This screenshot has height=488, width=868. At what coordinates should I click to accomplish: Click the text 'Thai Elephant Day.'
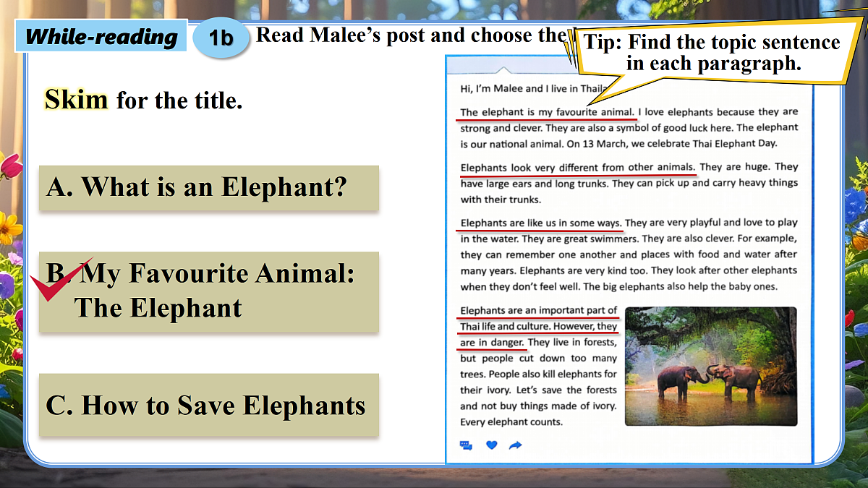[734, 144]
